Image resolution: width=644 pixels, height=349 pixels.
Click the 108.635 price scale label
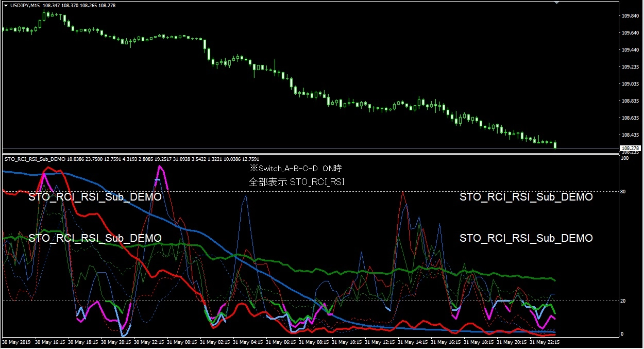(x=630, y=118)
